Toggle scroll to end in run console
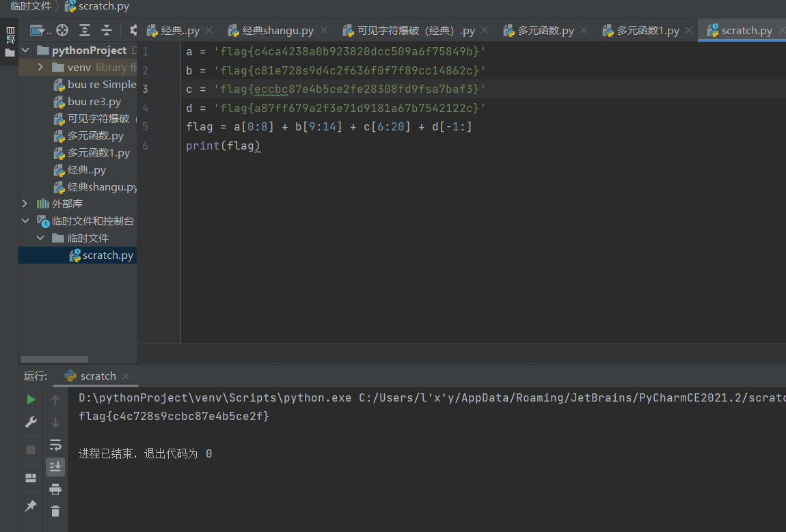 55,466
